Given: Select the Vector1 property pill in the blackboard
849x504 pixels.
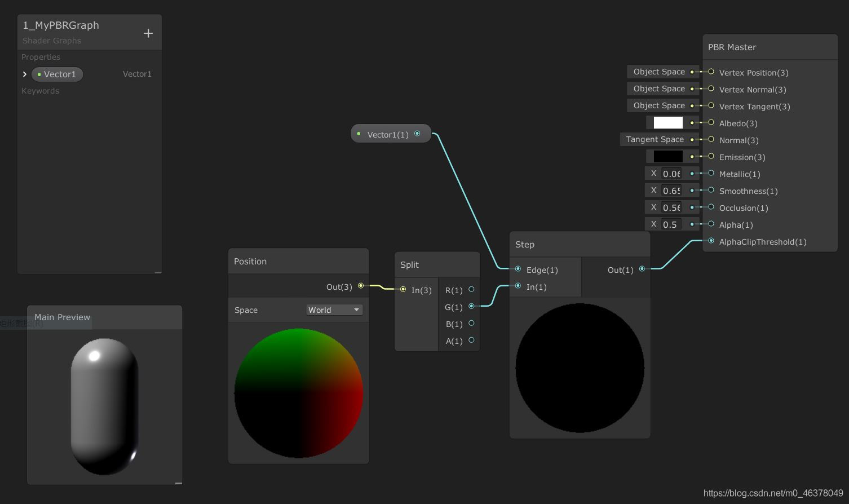Looking at the screenshot, I should pos(57,74).
